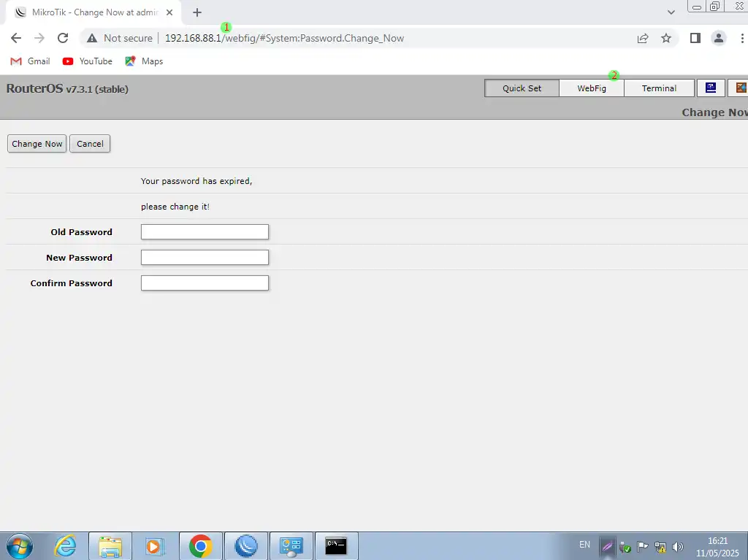Image resolution: width=748 pixels, height=560 pixels.
Task: Focus the Confirm Password field
Action: (x=205, y=283)
